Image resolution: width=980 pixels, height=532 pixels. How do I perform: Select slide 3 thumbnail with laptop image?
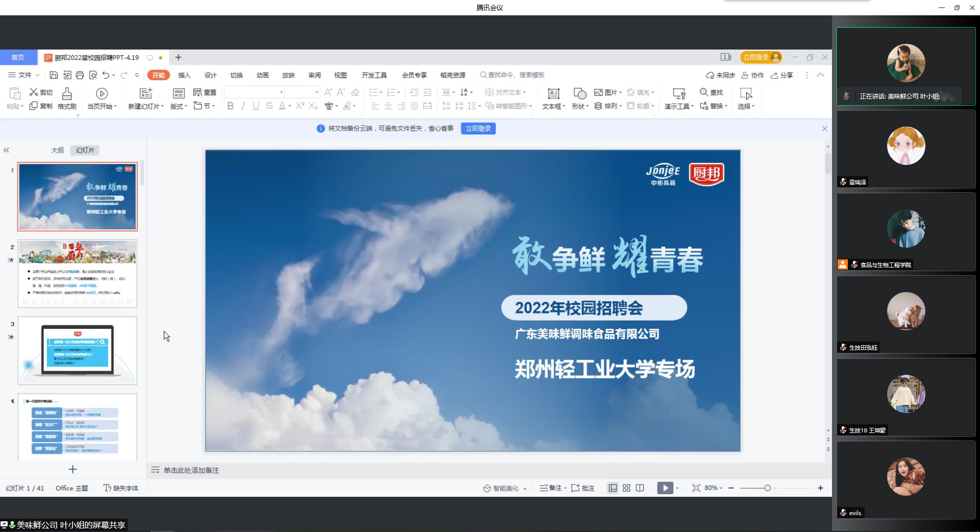tap(78, 350)
